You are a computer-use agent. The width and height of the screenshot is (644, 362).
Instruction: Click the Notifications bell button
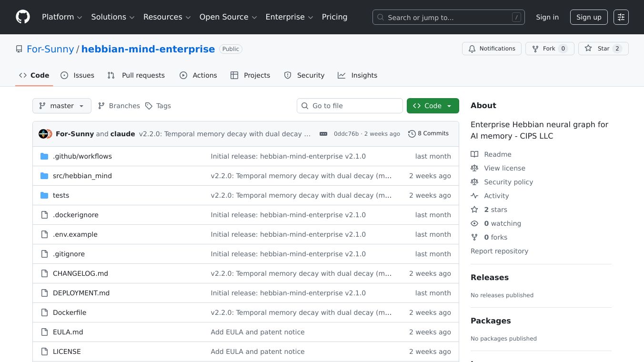[x=491, y=49]
